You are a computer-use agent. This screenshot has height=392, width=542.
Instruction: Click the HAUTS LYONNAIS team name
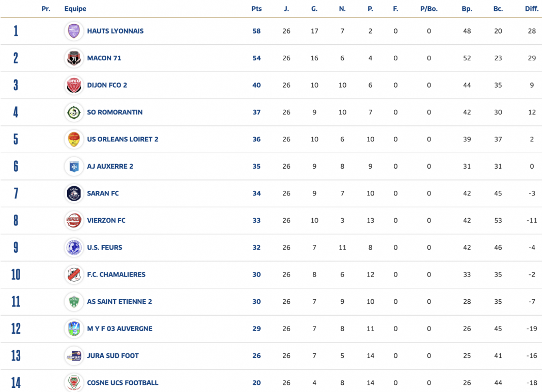coord(115,31)
